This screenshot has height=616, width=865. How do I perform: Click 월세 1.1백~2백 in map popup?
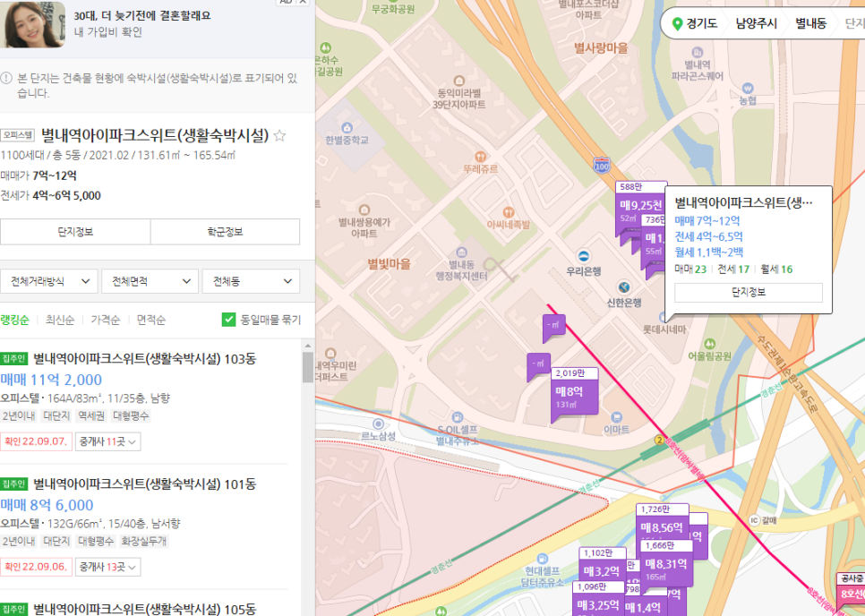point(709,252)
